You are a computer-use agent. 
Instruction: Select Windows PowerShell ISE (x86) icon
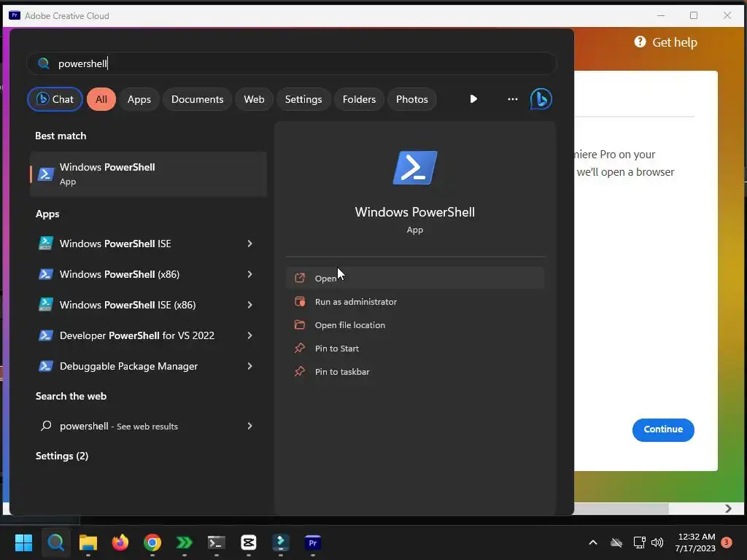pos(46,305)
